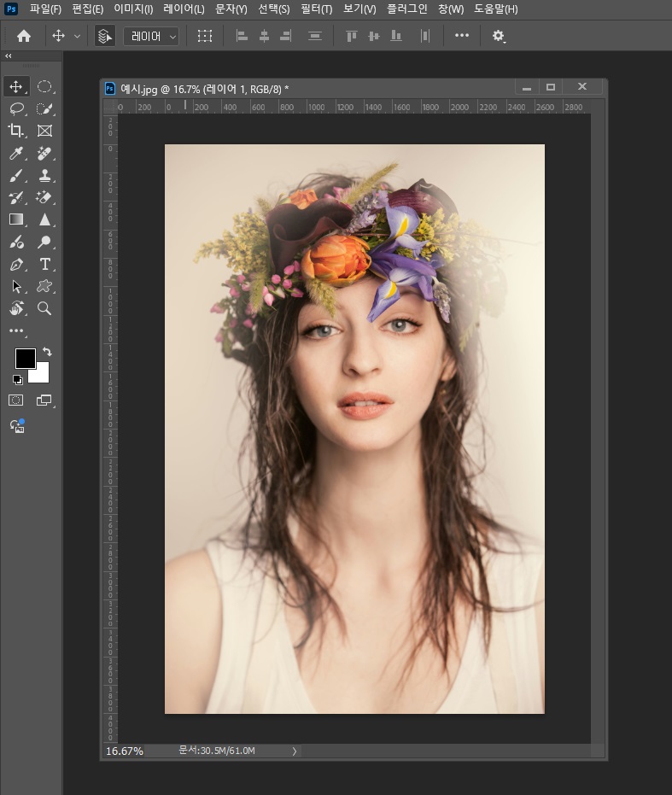Open the 파일(F) menu
Viewport: 672px width, 795px height.
[x=45, y=9]
